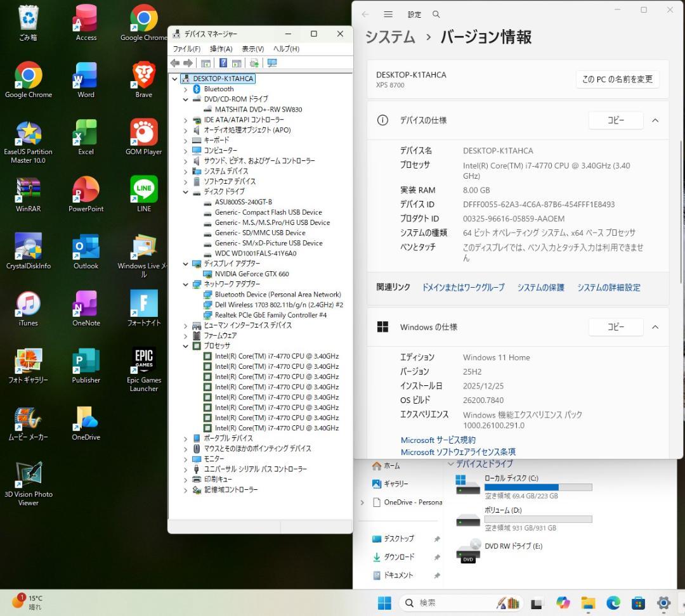Open the 操作(A) menu
This screenshot has width=685, height=616.
(x=221, y=49)
